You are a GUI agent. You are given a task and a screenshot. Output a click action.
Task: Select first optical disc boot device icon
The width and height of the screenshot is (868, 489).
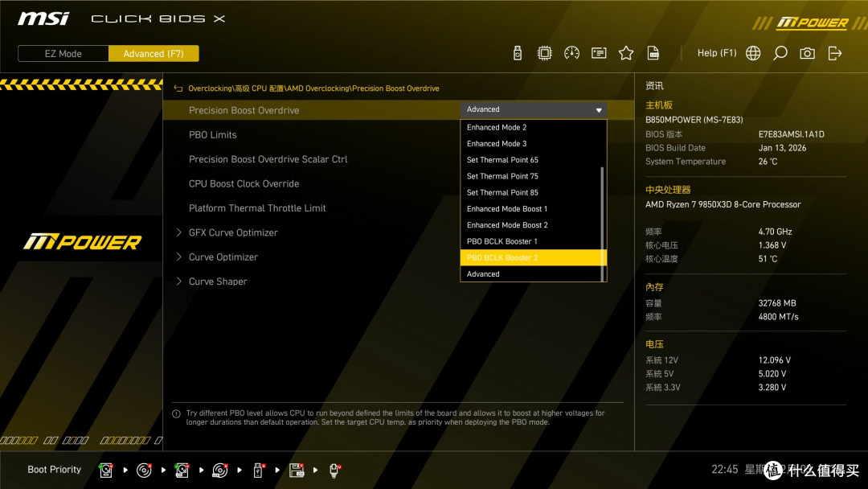click(144, 471)
